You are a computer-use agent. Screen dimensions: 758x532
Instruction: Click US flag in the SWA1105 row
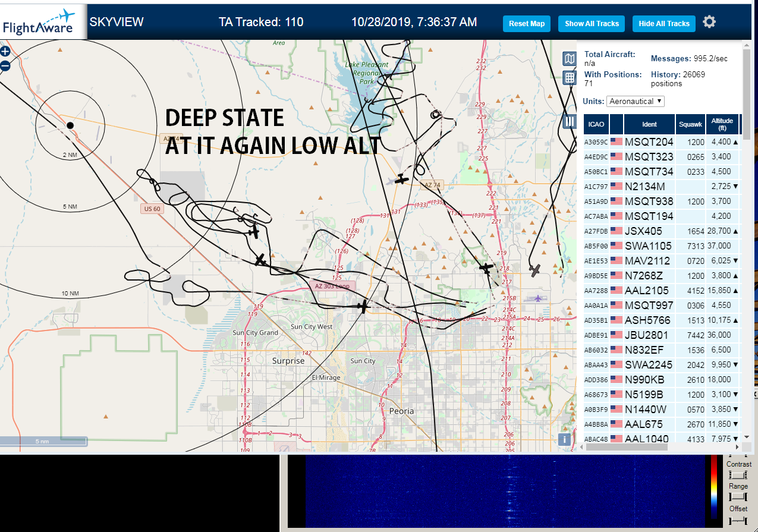click(x=616, y=246)
